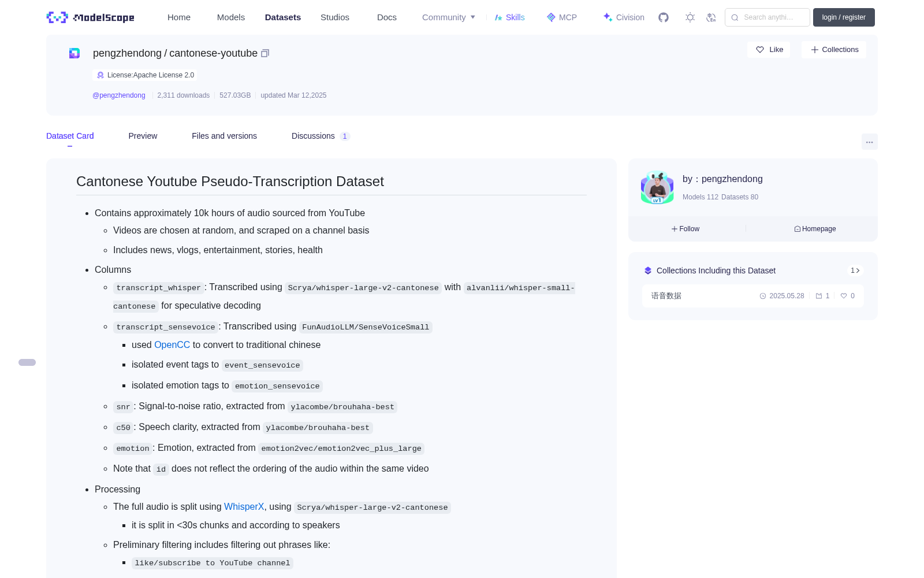
Task: Switch to Files and versions tab
Action: click(x=224, y=136)
